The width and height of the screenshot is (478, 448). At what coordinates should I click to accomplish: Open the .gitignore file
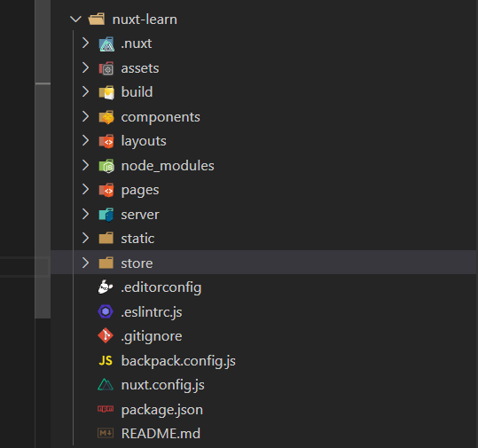tap(152, 337)
